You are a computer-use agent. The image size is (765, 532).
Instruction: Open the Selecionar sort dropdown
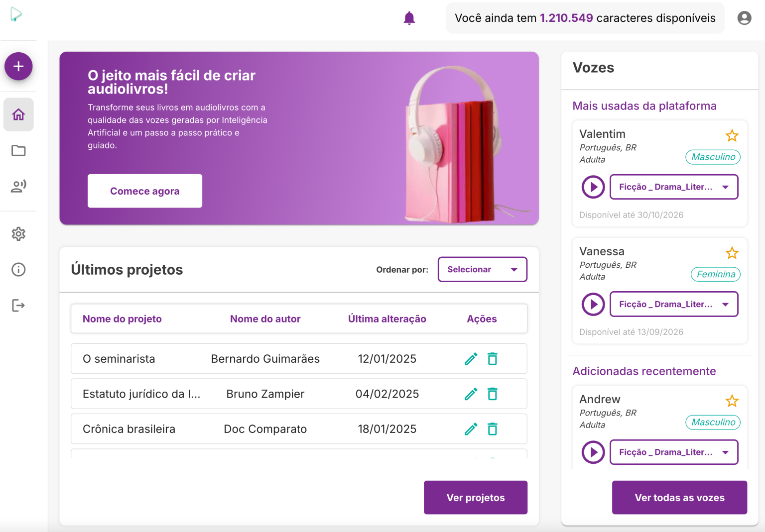coord(482,269)
